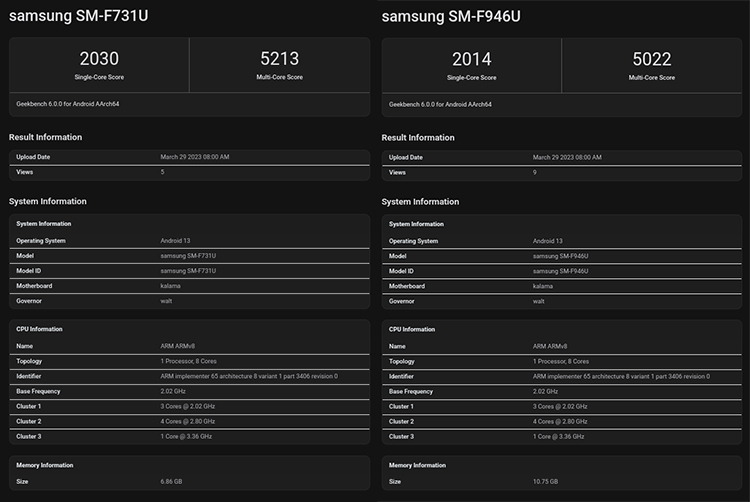Select the Upload Date value in SM-F731U panel

(x=195, y=157)
